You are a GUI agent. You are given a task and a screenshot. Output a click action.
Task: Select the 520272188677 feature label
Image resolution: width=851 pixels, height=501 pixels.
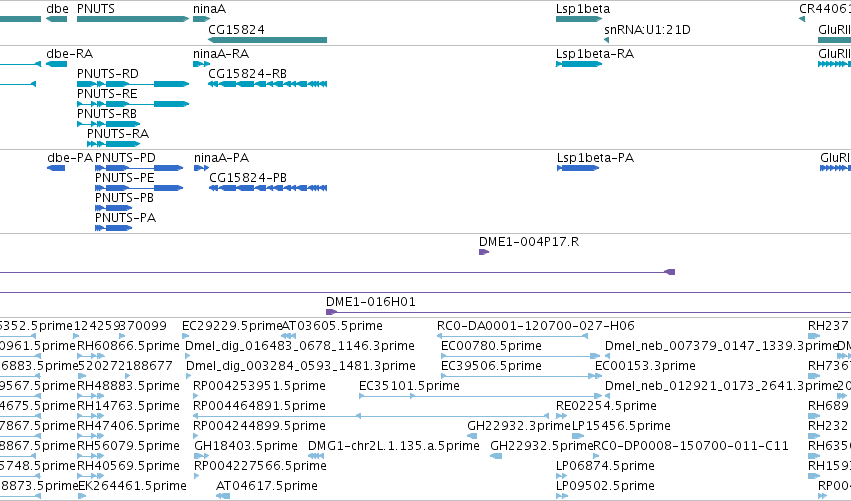tap(125, 366)
